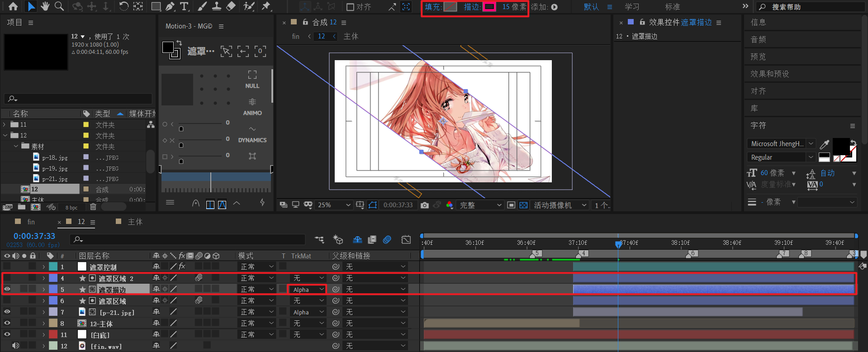The width and height of the screenshot is (868, 352).
Task: Click the current time 0:00:37:33 display
Action: tap(34, 236)
